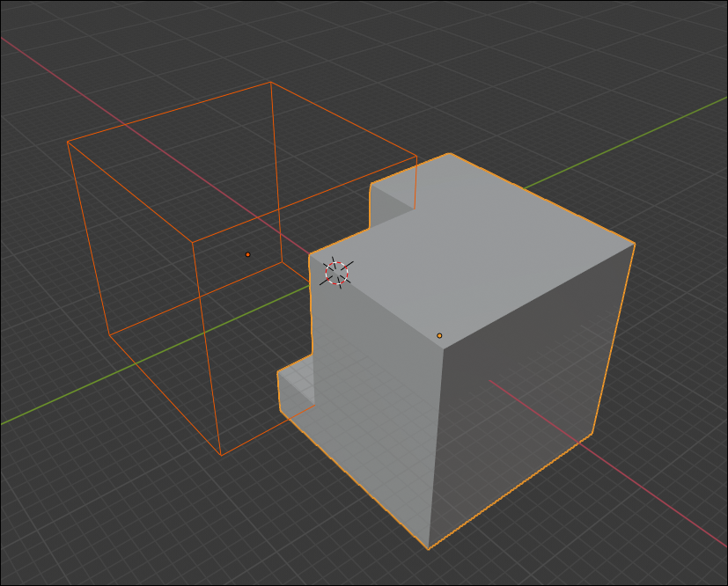Click the solid cube's origin dot

coord(439,335)
